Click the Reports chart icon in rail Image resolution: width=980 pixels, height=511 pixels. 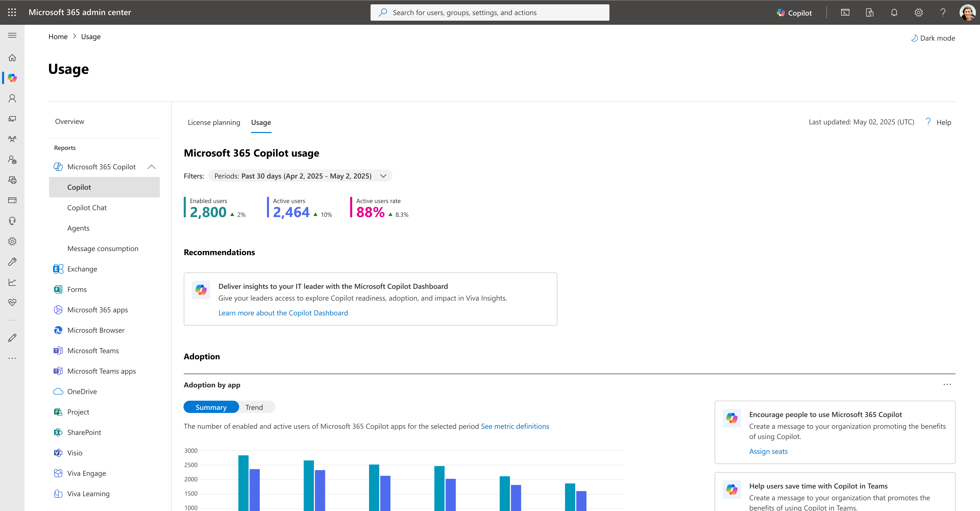point(12,282)
